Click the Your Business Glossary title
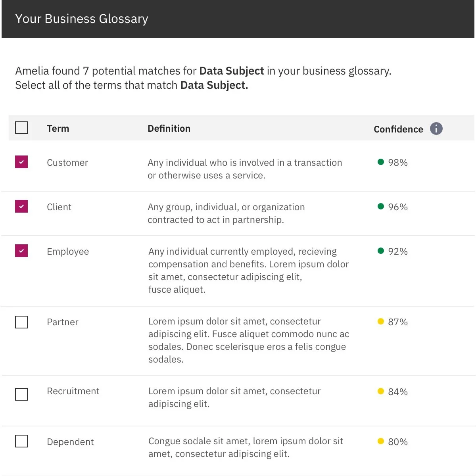 tap(82, 19)
